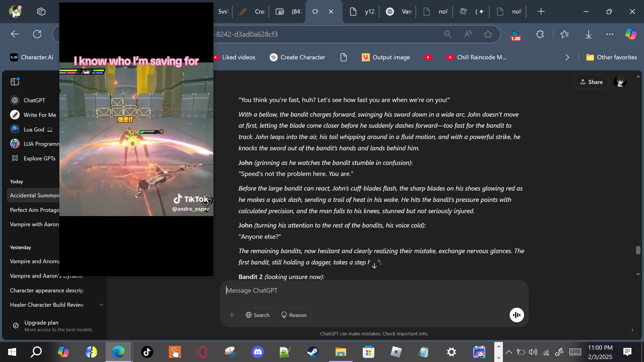Open the Other favorites folder

click(x=611, y=57)
